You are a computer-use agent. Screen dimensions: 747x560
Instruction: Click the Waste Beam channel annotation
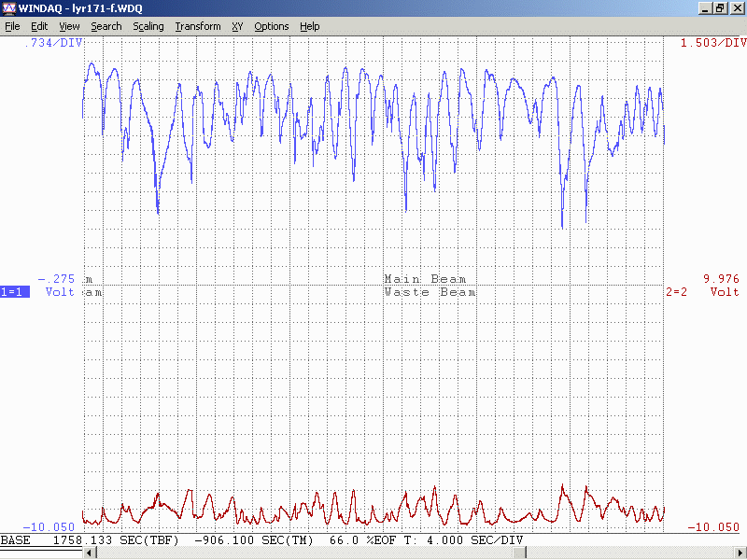tap(430, 292)
